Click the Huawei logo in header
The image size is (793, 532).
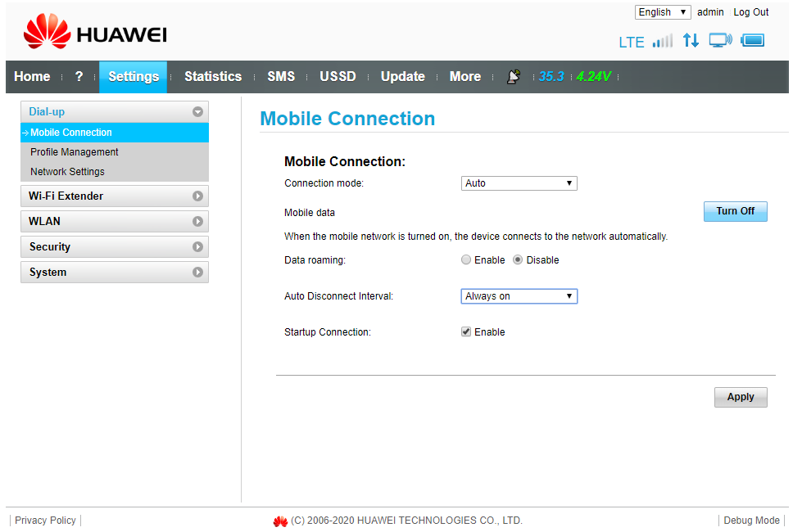click(x=95, y=32)
